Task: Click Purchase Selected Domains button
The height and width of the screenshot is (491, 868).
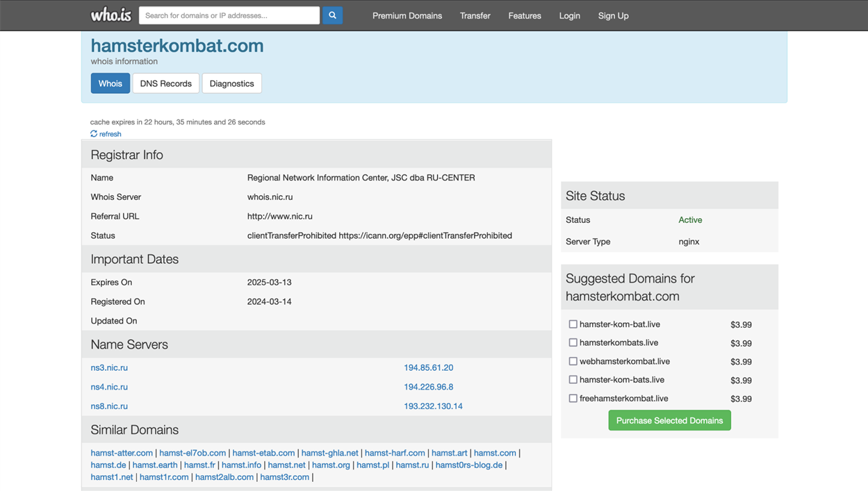Action: click(670, 420)
